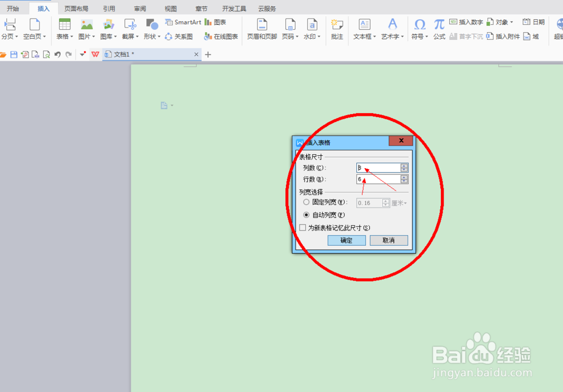Image resolution: width=563 pixels, height=392 pixels.
Task: Open print preview from quick toolbar
Action: click(46, 55)
